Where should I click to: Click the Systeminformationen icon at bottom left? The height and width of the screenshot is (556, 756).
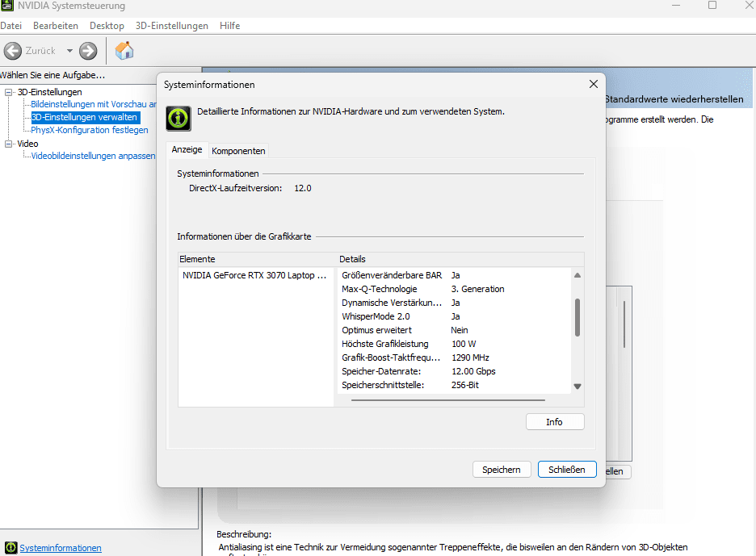click(x=10, y=548)
